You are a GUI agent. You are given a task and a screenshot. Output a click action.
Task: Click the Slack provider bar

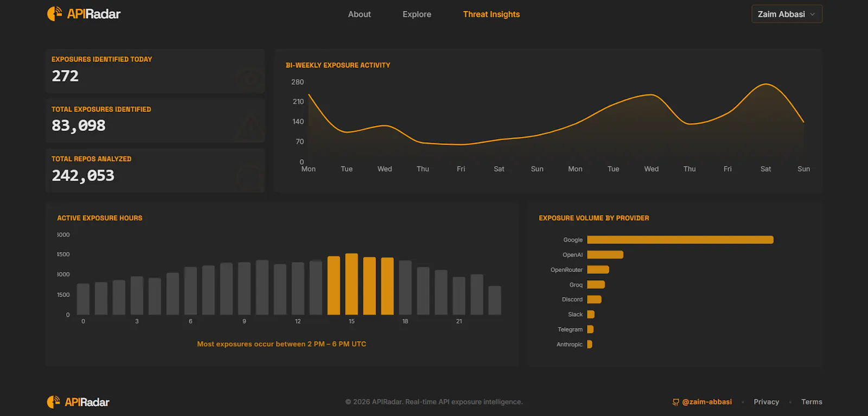point(591,314)
